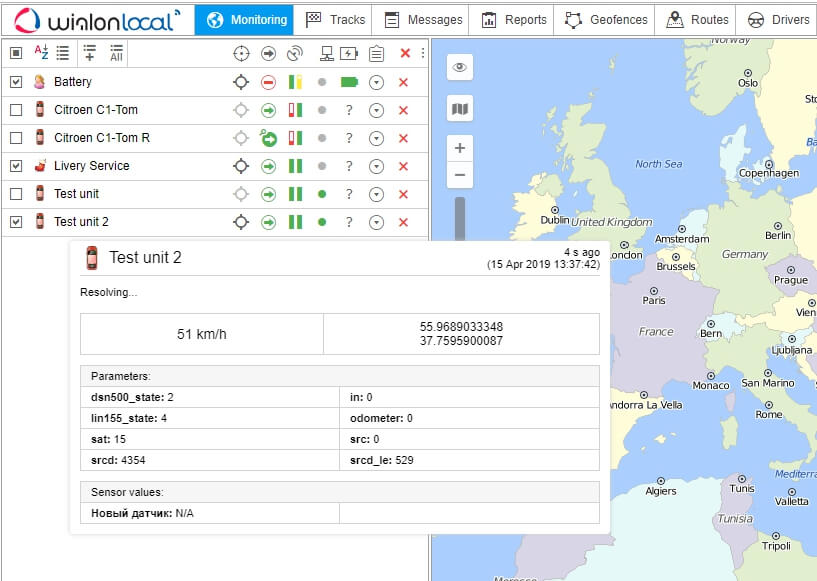817x581 pixels.
Task: Toggle map visibility eye button
Action: pyautogui.click(x=459, y=67)
